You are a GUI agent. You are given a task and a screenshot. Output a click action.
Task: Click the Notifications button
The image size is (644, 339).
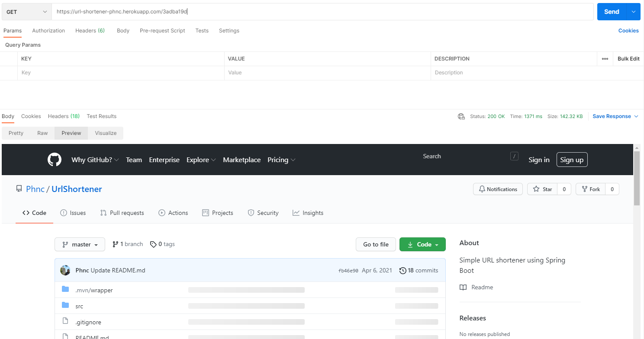tap(498, 189)
